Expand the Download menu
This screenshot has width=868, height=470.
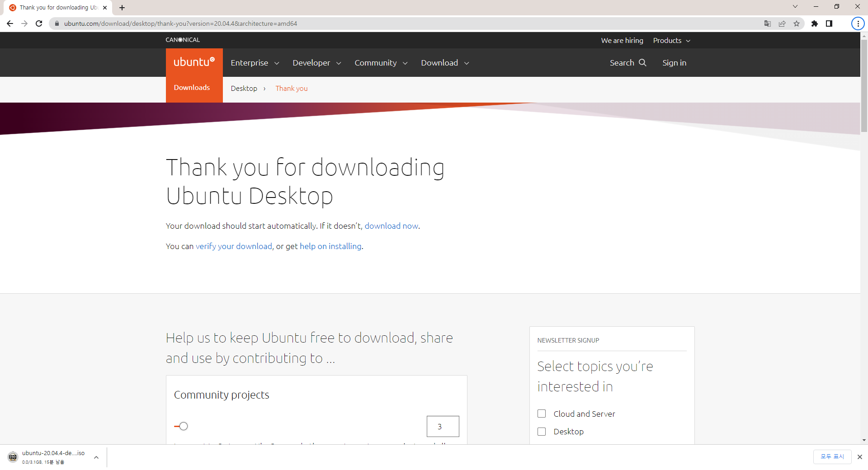(445, 63)
